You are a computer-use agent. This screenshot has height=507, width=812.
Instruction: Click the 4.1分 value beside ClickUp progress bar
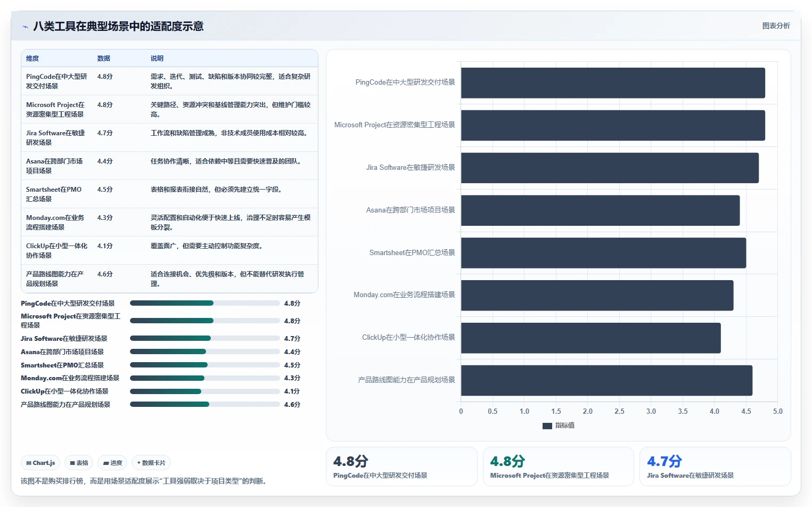coord(292,391)
